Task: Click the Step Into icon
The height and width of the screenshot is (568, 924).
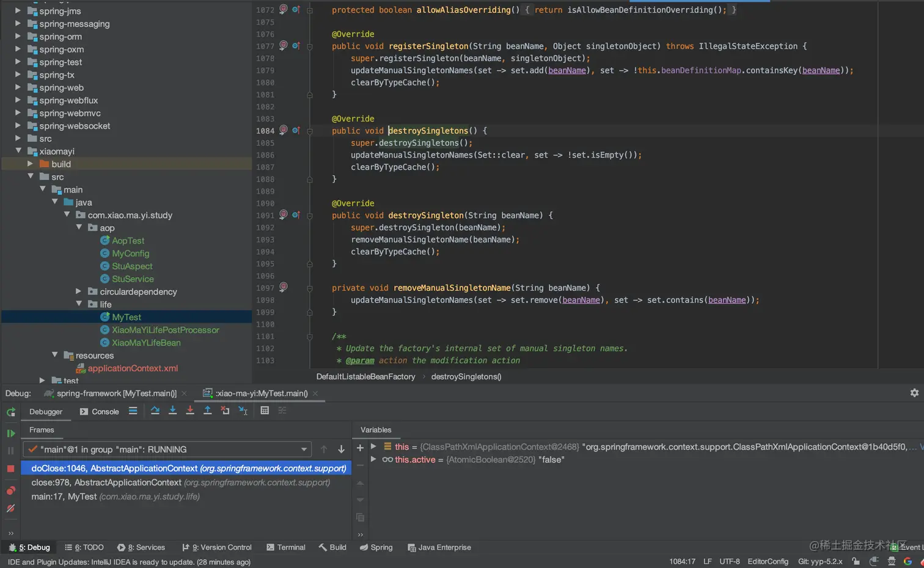Action: point(173,411)
